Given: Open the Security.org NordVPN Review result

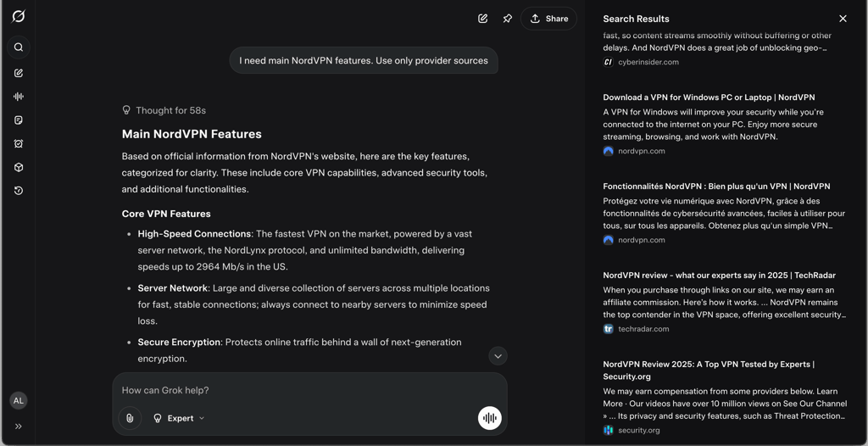Looking at the screenshot, I should click(x=709, y=370).
